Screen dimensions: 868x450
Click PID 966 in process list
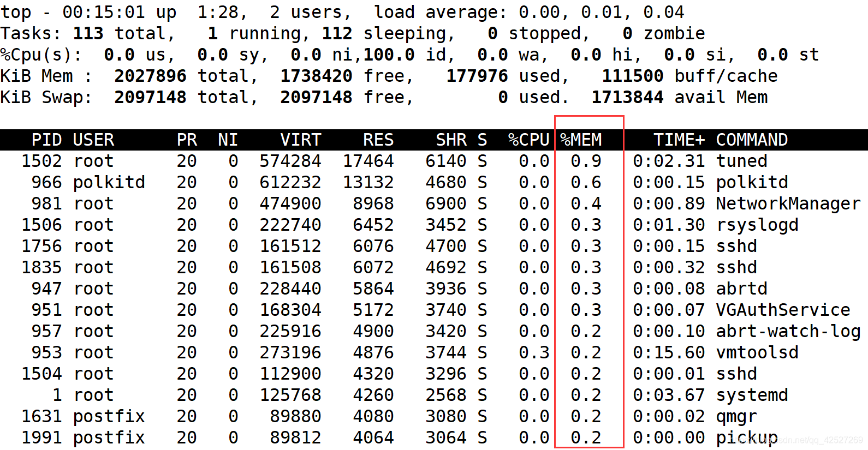tap(46, 183)
